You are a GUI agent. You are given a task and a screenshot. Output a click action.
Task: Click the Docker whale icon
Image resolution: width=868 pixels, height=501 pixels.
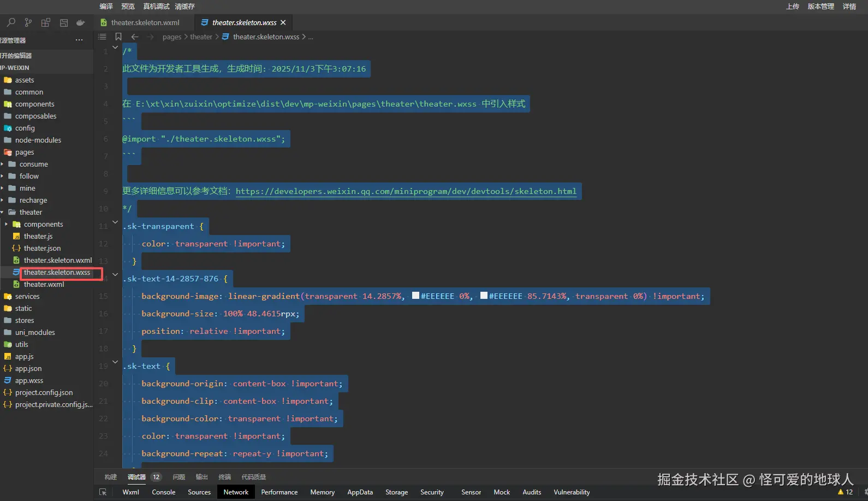point(81,23)
